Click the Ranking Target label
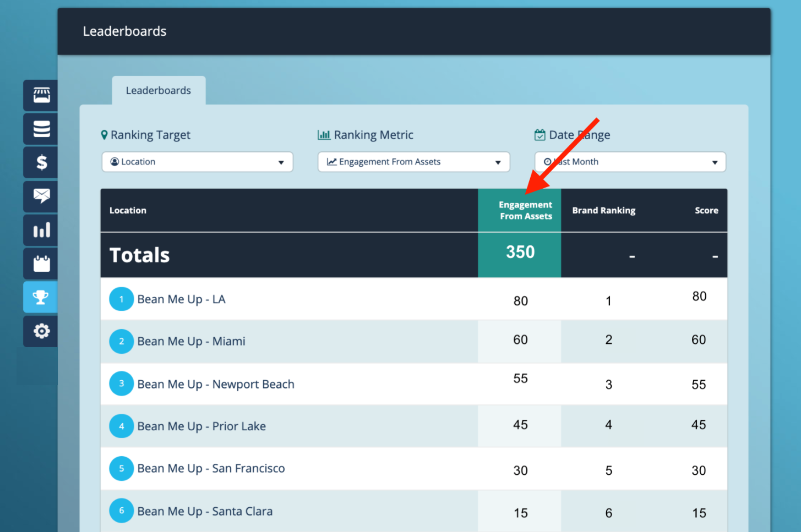Image resolution: width=801 pixels, height=532 pixels. [150, 135]
